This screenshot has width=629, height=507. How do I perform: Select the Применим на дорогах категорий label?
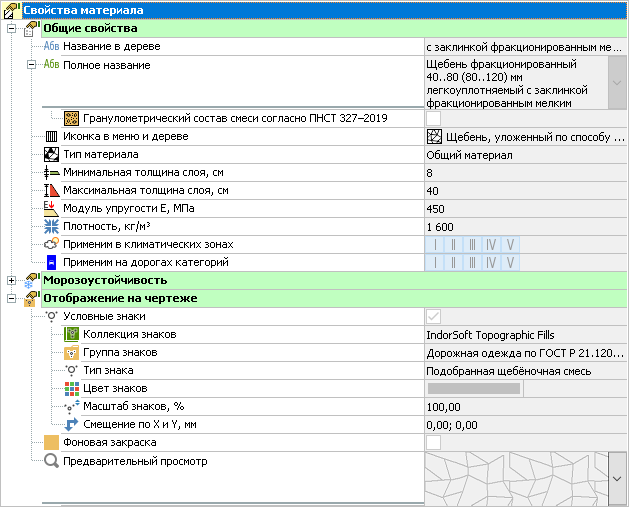pos(146,262)
